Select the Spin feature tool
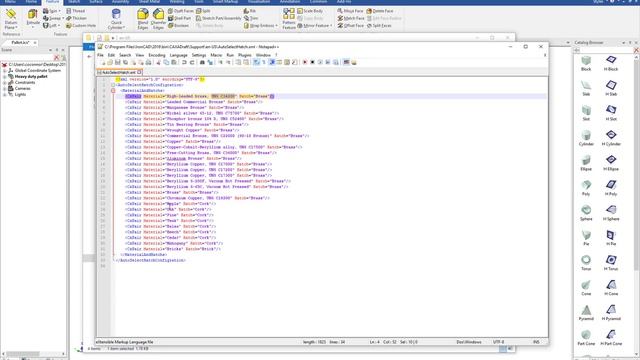The image size is (640, 360). [51, 11]
